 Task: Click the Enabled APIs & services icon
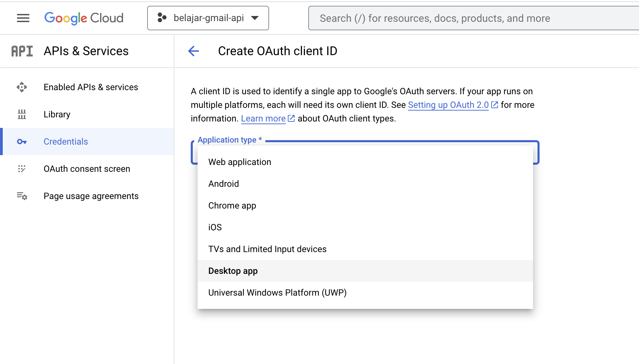coord(22,87)
